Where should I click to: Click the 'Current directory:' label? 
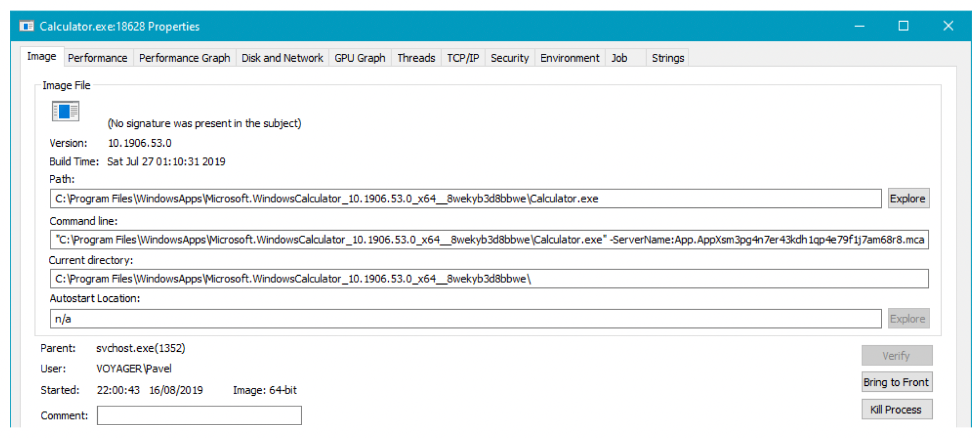click(x=91, y=260)
